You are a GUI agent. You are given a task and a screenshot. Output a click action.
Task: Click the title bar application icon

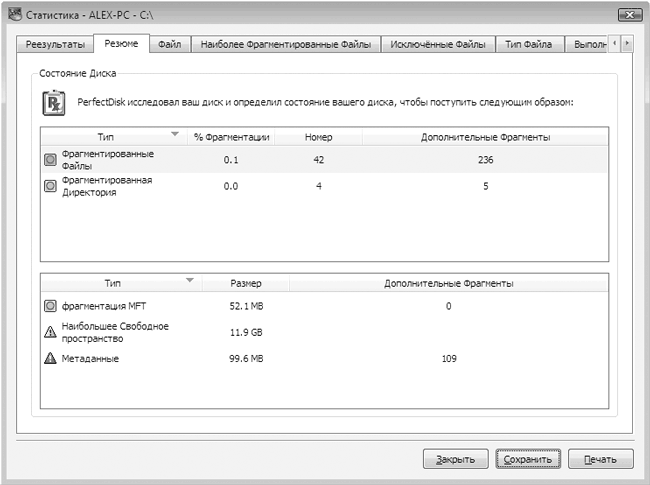(15, 15)
